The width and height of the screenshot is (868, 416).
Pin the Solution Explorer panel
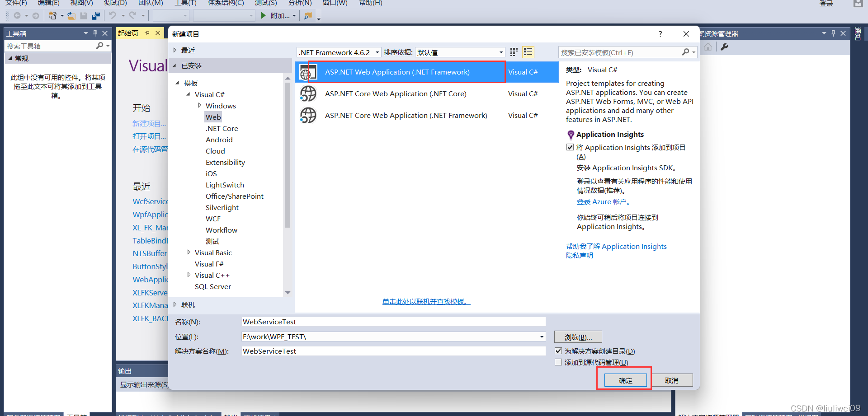(833, 33)
